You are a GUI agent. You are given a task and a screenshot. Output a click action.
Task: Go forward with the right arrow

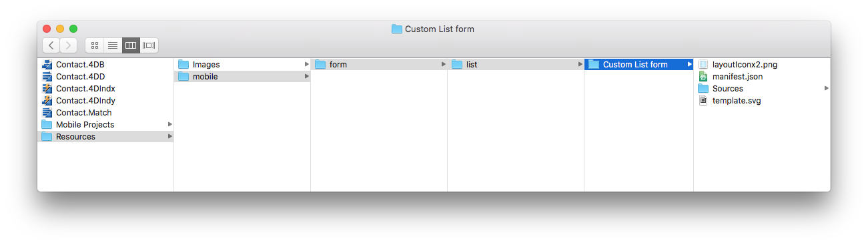[69, 45]
